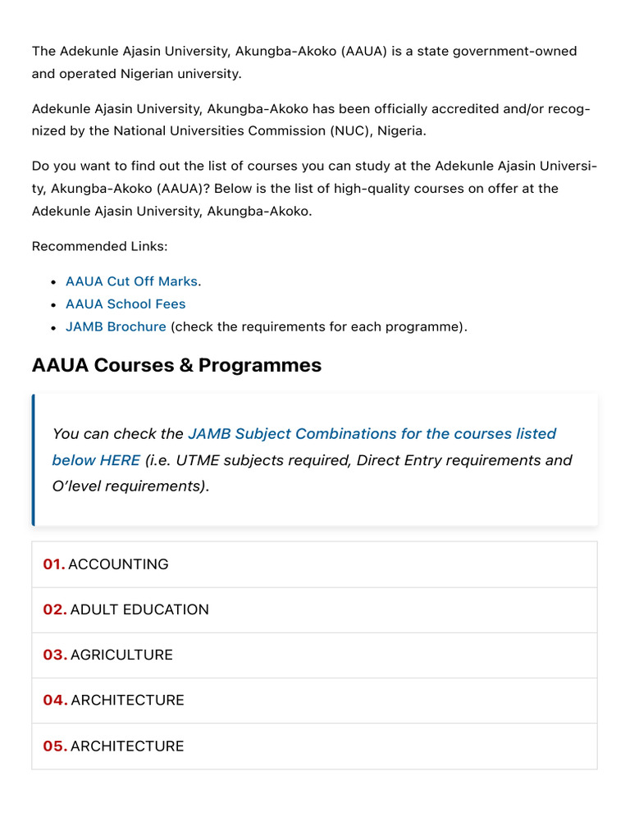The width and height of the screenshot is (630, 840).
Task: Click the 'O'level requirements' text in callout
Action: pyautogui.click(x=130, y=486)
